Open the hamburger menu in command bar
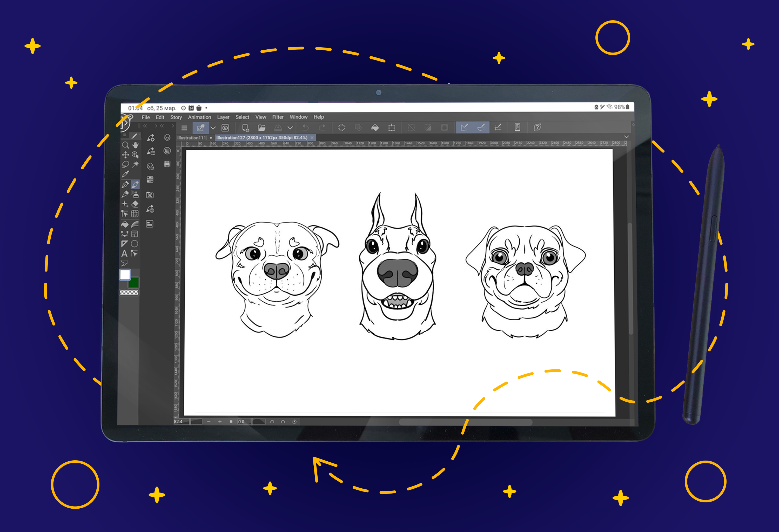 tap(184, 128)
